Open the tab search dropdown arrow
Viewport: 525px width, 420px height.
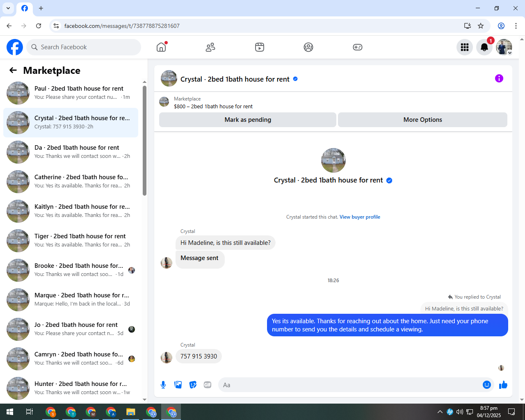pos(8,8)
